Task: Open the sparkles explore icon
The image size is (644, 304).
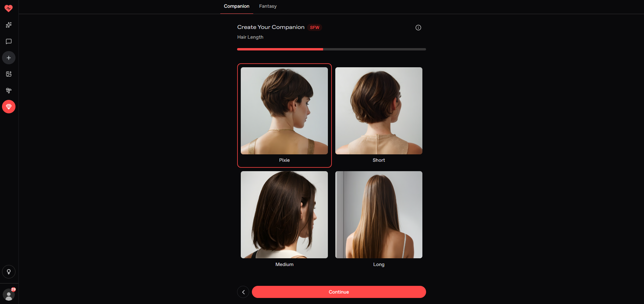Action: [9, 25]
